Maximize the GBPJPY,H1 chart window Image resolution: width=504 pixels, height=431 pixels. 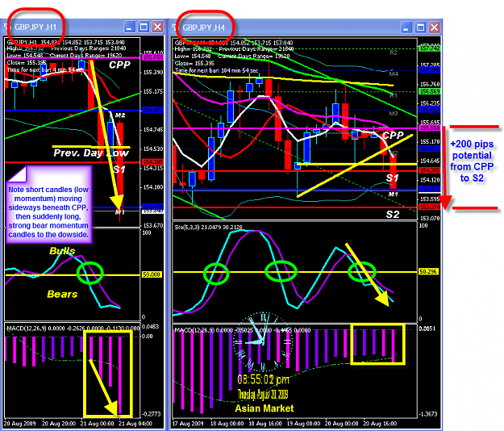144,27
